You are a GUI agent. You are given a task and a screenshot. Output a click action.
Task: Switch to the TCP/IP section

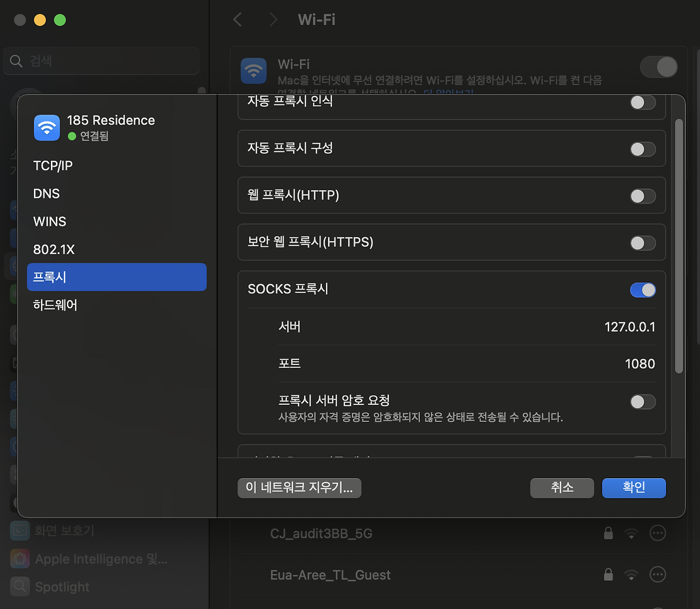click(52, 165)
